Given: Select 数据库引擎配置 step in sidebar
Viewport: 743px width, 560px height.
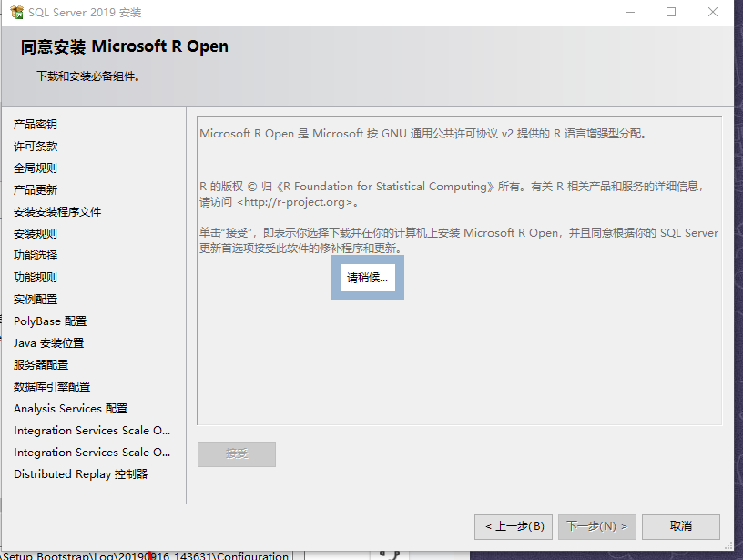Looking at the screenshot, I should pyautogui.click(x=52, y=387).
